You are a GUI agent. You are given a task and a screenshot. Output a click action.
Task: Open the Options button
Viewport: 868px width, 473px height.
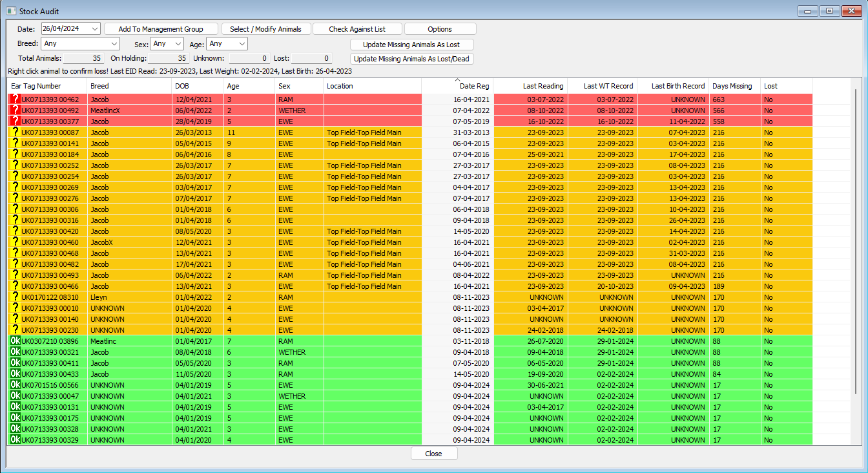(x=440, y=29)
